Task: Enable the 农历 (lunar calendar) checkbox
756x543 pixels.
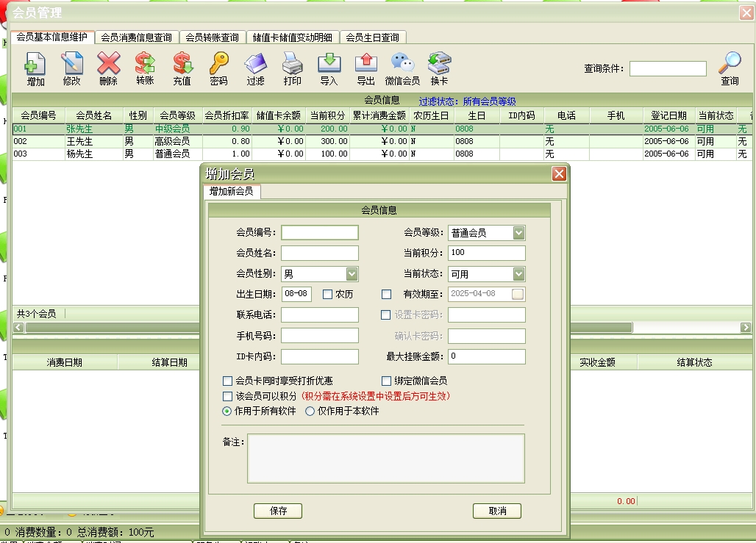Action: tap(328, 294)
